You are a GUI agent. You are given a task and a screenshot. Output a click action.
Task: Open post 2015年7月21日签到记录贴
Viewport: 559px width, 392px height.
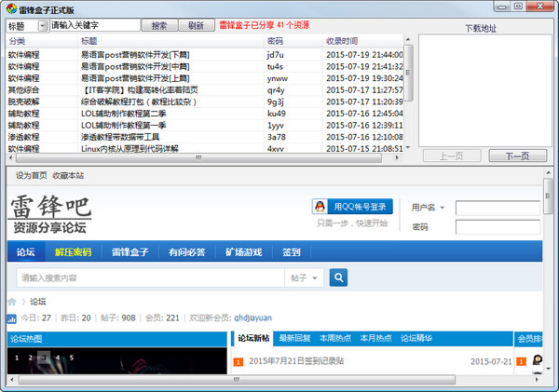pyautogui.click(x=296, y=361)
